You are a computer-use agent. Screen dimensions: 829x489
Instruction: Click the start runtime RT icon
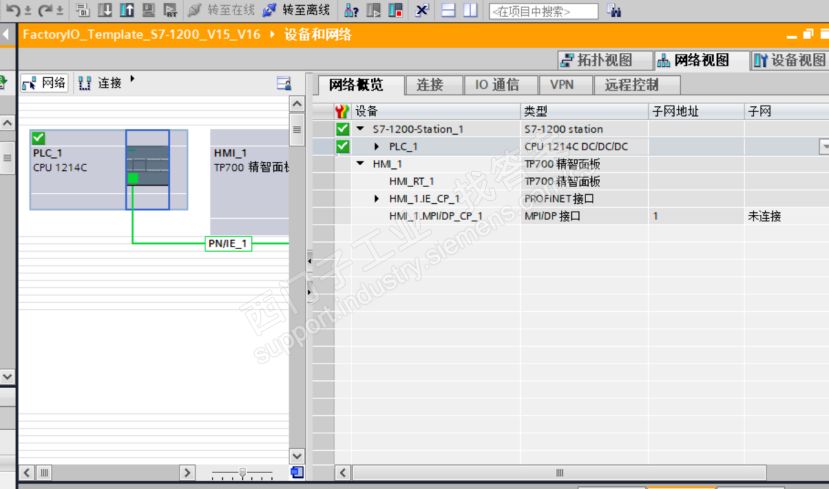point(170,10)
